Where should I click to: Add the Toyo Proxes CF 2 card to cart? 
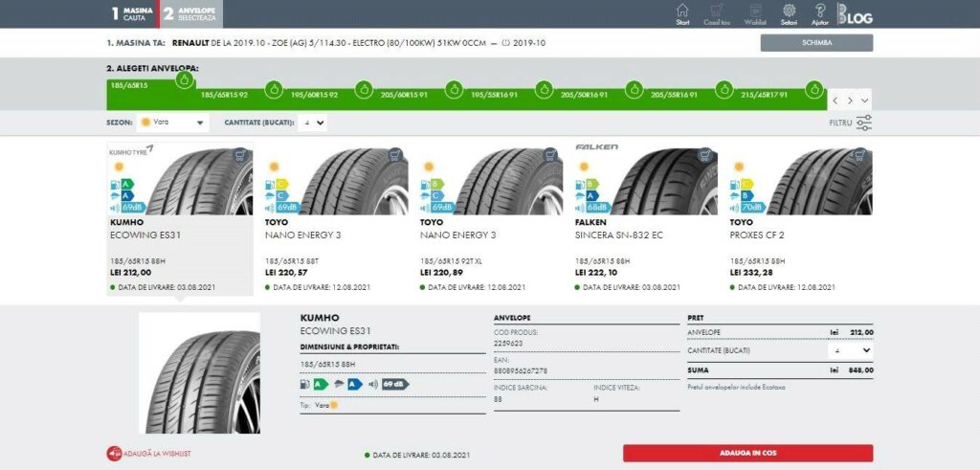pos(860,155)
